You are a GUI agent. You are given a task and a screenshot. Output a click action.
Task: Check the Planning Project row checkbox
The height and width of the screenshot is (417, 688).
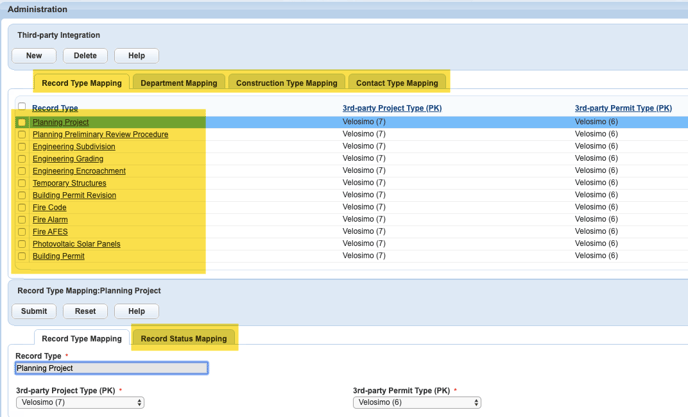(x=22, y=122)
